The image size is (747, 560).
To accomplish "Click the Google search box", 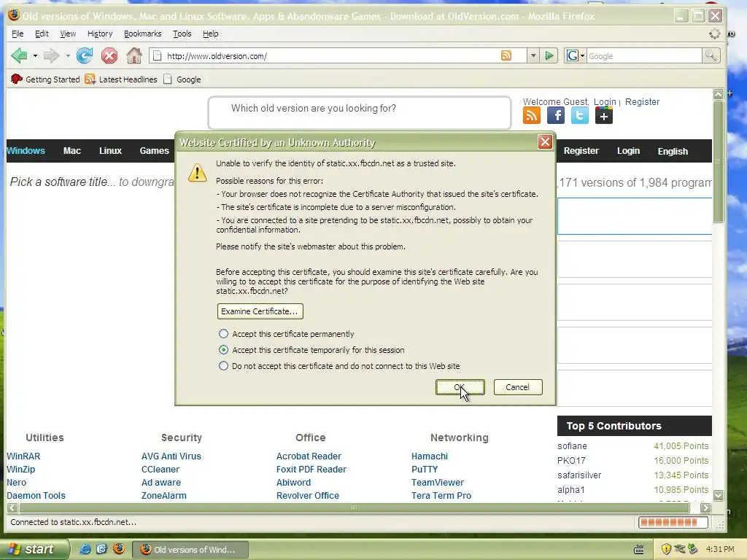I will pos(644,56).
